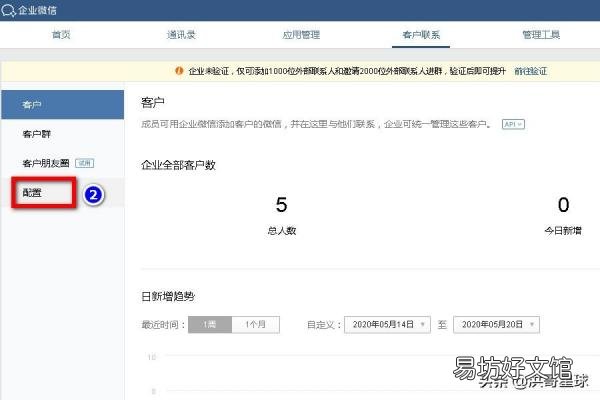Click the 今日新增 count 0

(x=563, y=204)
